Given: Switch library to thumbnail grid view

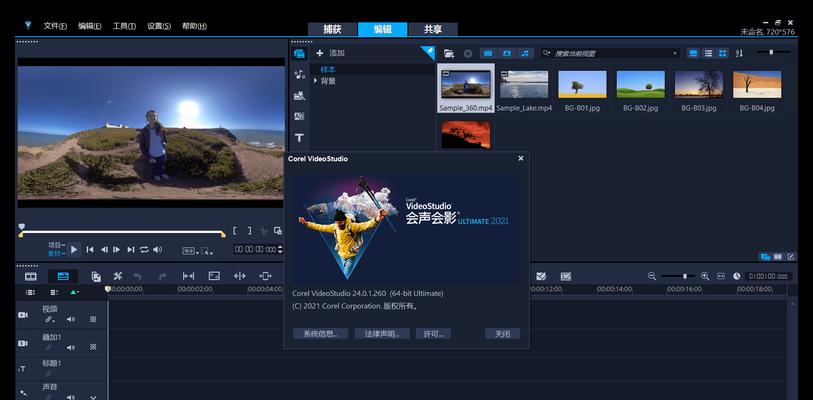Looking at the screenshot, I should point(722,53).
